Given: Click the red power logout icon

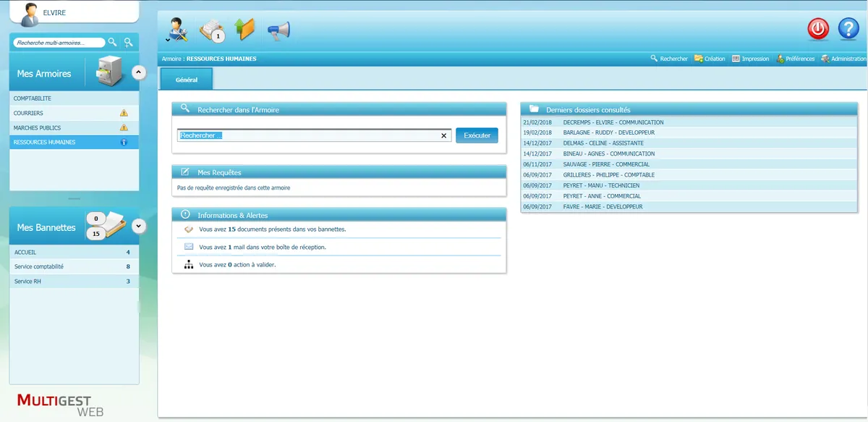Looking at the screenshot, I should (818, 29).
